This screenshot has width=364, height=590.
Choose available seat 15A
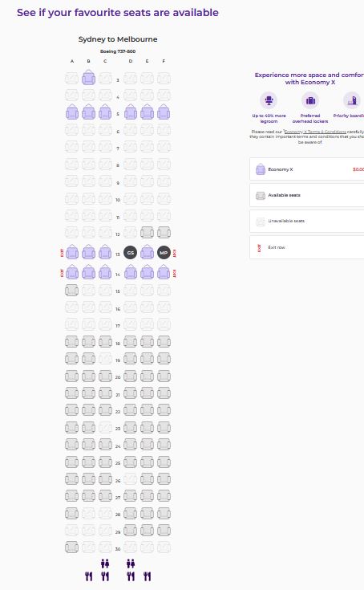[71, 291]
